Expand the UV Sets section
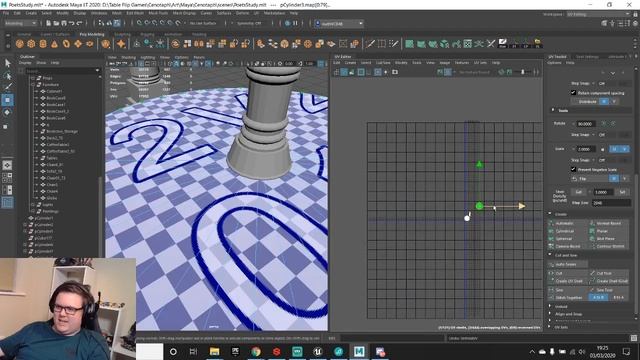640x360 pixels. click(x=550, y=327)
